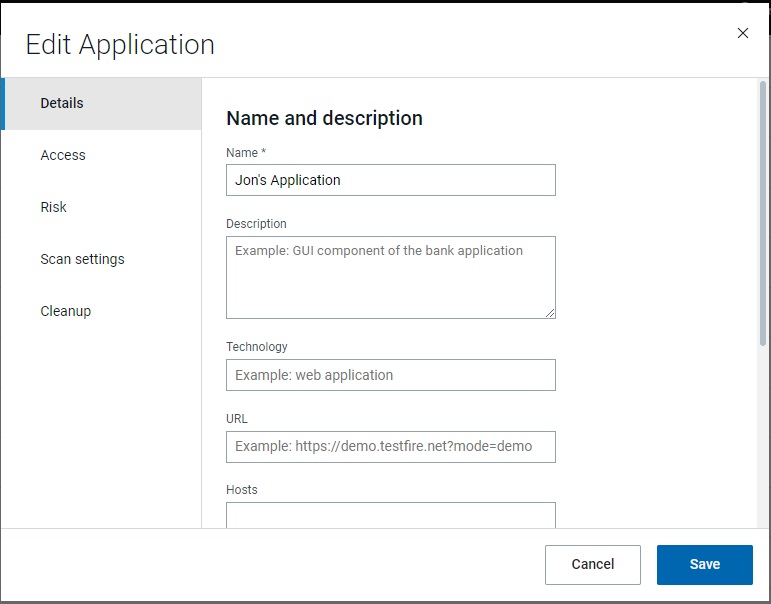
Task: Focus the Description text area
Action: point(390,277)
